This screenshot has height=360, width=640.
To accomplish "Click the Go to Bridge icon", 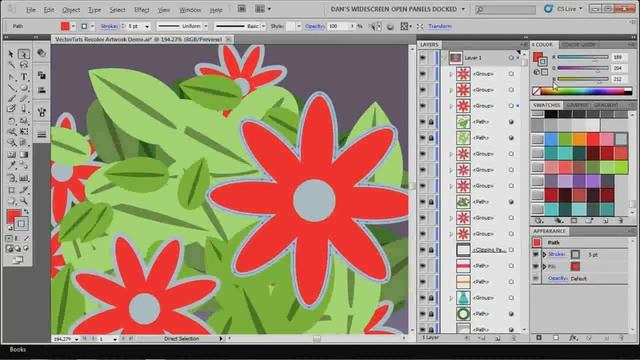I will pos(242,9).
